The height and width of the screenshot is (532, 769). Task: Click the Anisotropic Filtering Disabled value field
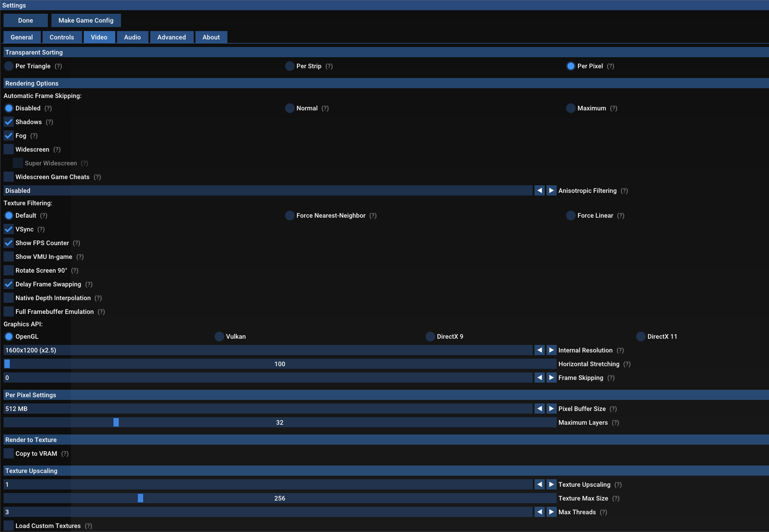tap(268, 191)
